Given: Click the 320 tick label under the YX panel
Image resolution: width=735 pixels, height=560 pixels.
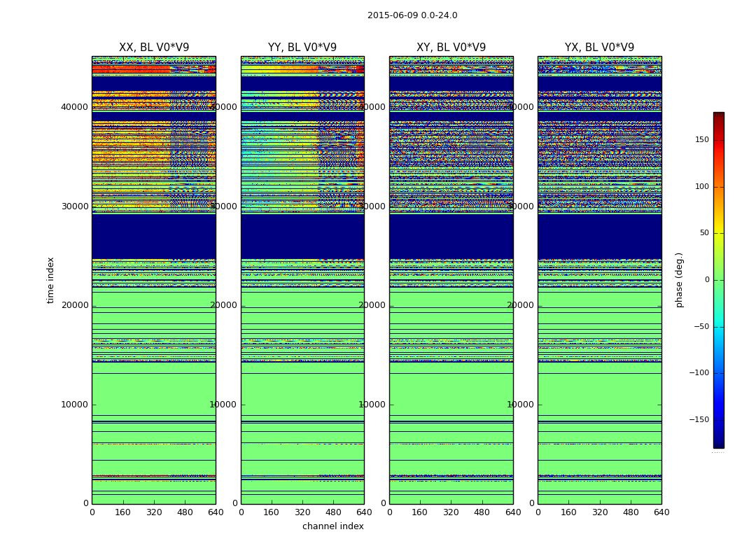Looking at the screenshot, I should tap(600, 512).
